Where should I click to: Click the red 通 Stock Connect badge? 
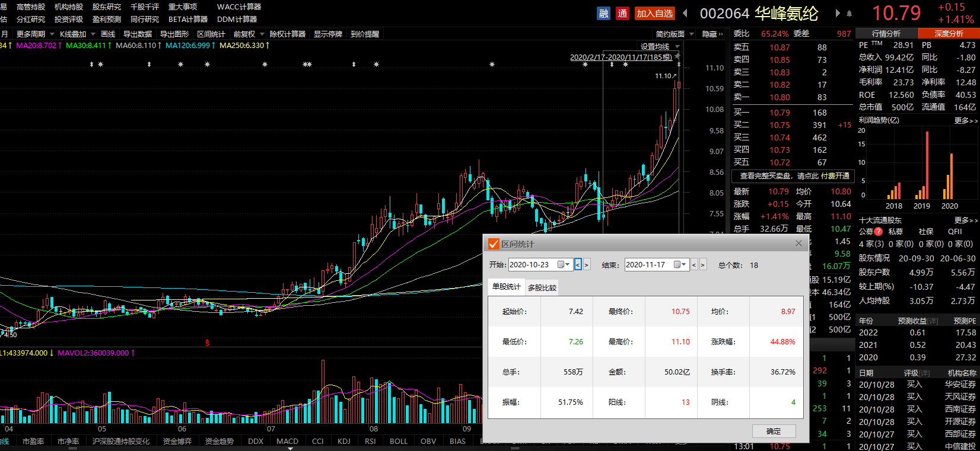click(x=622, y=14)
